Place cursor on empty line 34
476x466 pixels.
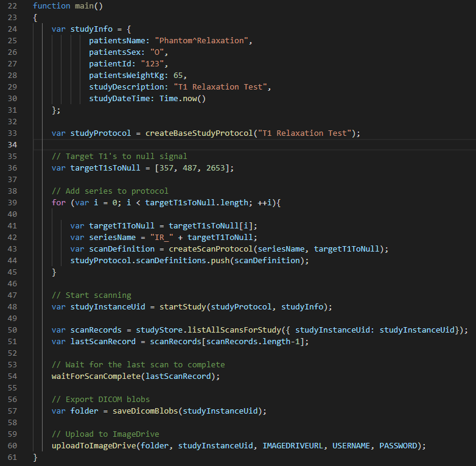coord(243,144)
